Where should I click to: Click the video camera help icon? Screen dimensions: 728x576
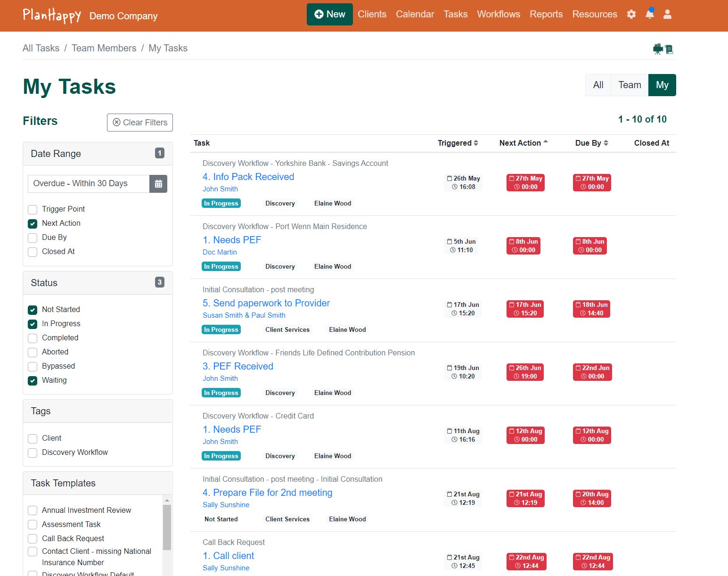(658, 49)
